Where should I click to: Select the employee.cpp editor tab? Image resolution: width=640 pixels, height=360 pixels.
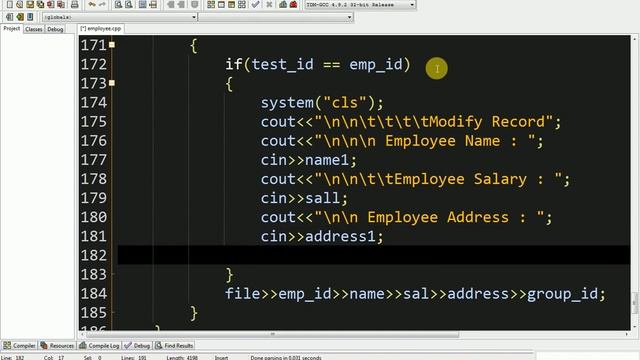coord(101,29)
